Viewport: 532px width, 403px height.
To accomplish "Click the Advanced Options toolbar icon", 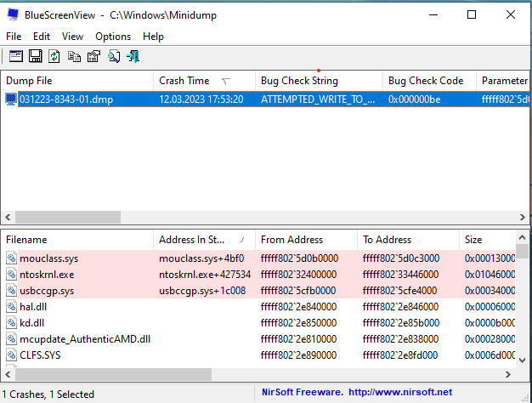I will point(15,56).
